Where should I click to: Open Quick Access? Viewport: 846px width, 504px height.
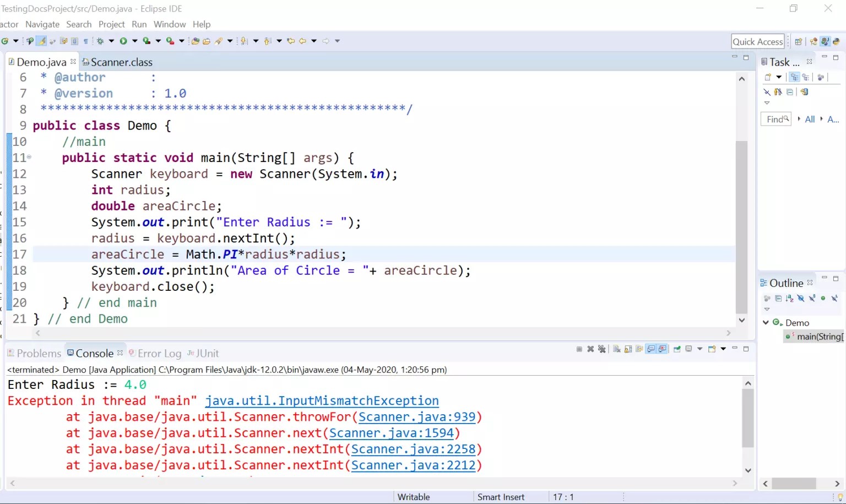(x=757, y=41)
